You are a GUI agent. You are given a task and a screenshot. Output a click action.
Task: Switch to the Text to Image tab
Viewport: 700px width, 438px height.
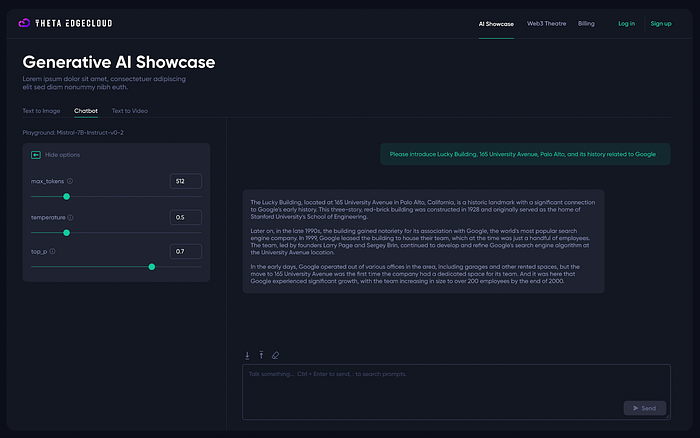(41, 111)
